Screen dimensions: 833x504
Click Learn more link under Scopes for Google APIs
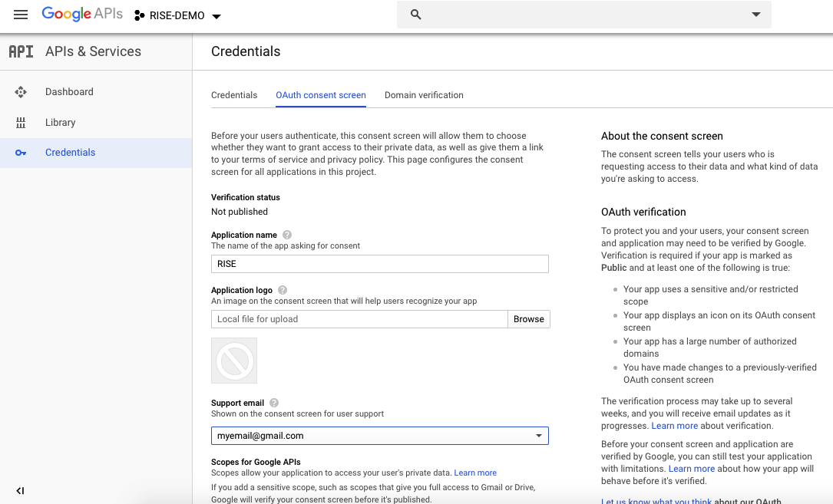[475, 473]
